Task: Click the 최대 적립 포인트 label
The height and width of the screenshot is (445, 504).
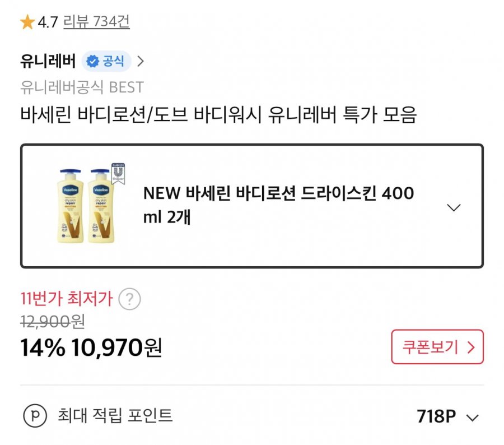Action: (115, 416)
